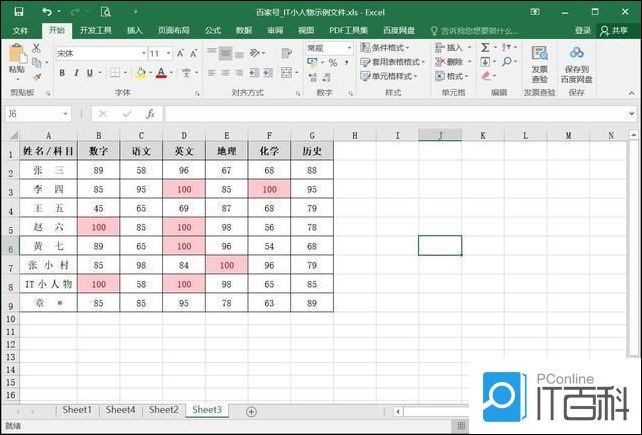This screenshot has width=642, height=435.
Task: Open Find and Select magnifier
Action: 507,62
